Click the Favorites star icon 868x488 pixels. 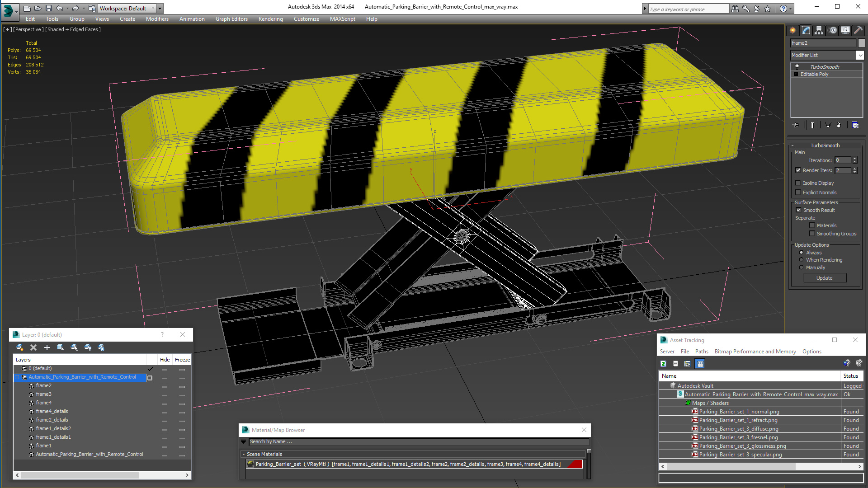[768, 9]
